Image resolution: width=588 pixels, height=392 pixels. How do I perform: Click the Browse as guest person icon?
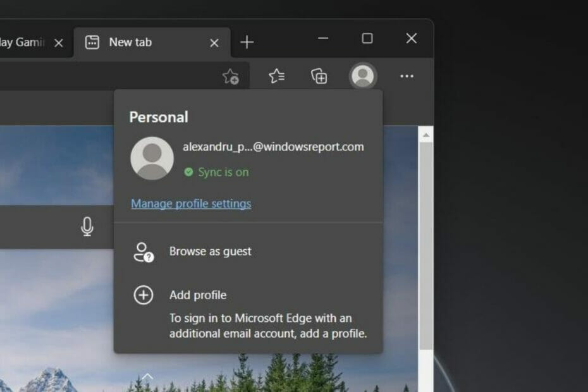(x=144, y=252)
